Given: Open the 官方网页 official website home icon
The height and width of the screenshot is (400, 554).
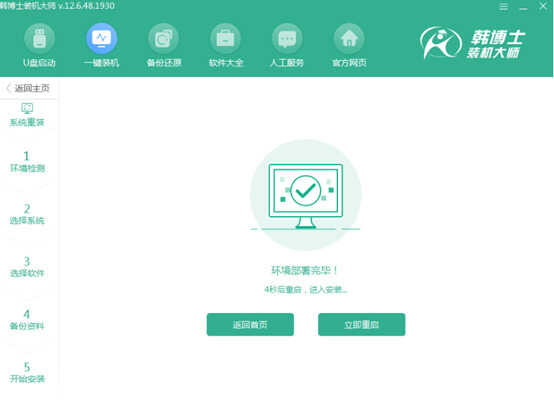Looking at the screenshot, I should [x=349, y=39].
